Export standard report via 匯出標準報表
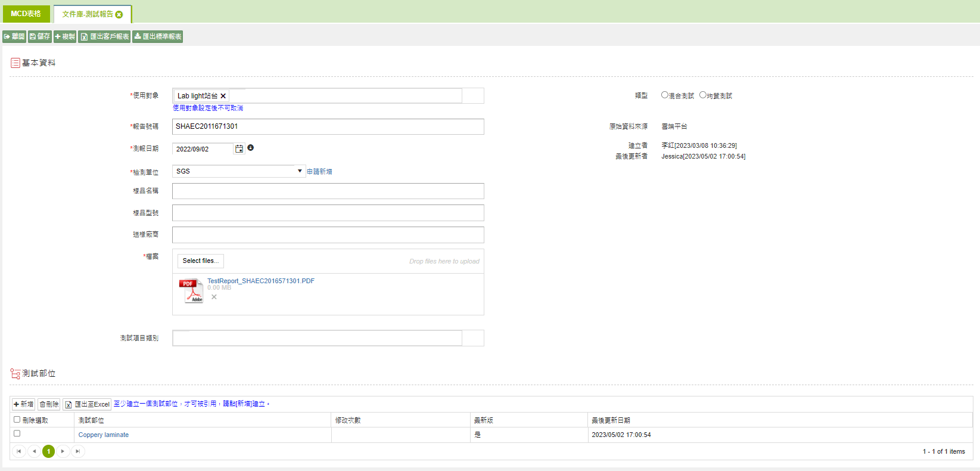The image size is (980, 471). coord(157,36)
